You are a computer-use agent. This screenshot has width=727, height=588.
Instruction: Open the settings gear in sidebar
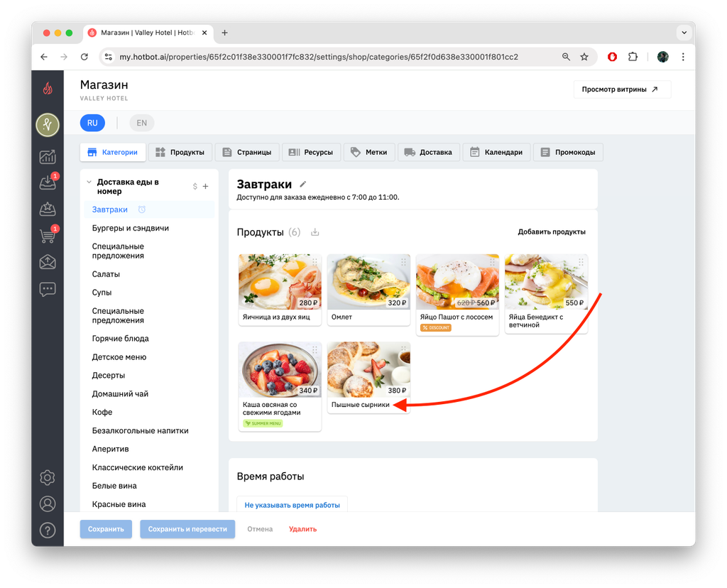(x=48, y=477)
